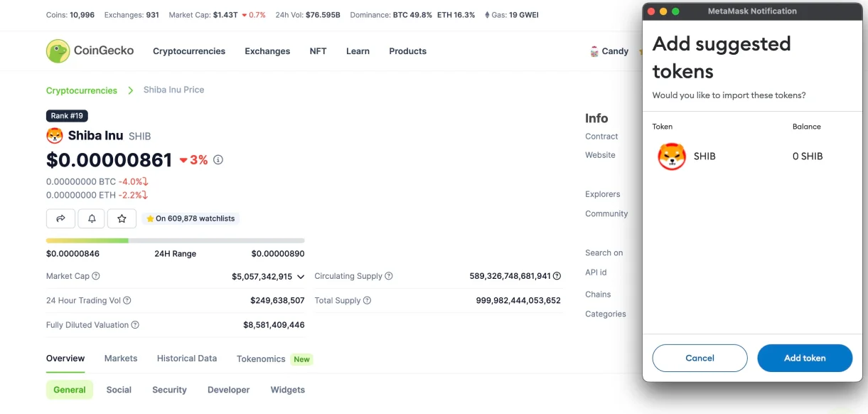The height and width of the screenshot is (414, 868).
Task: Click the Ethereum gas icon in top bar
Action: [x=487, y=15]
